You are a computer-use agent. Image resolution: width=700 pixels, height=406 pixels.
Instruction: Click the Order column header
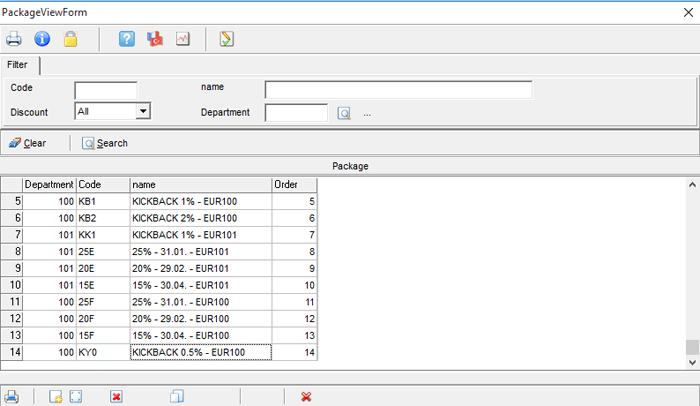(x=294, y=184)
